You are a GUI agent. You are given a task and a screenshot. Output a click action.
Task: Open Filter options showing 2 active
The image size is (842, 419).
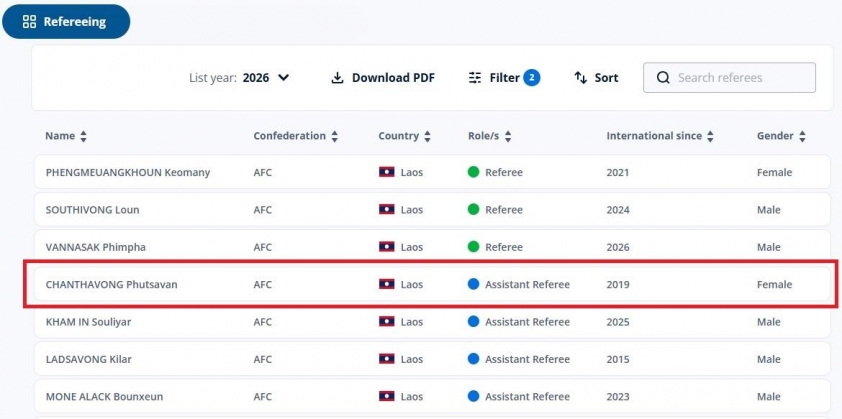(x=504, y=78)
